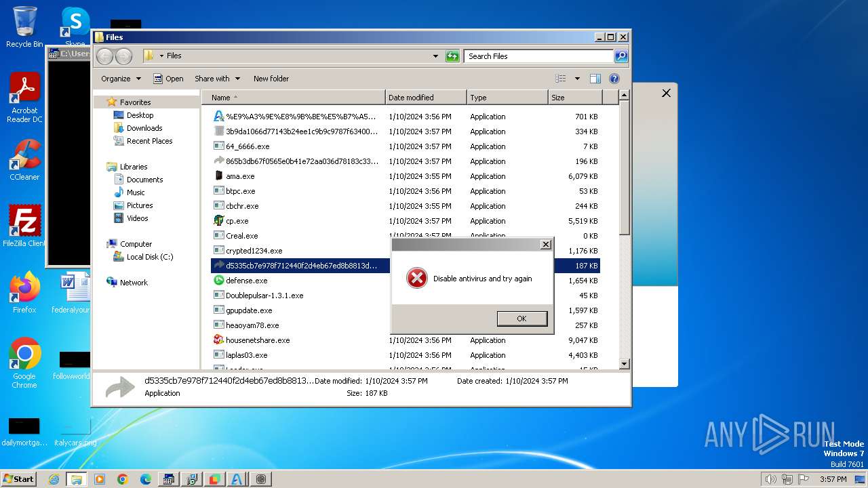868x488 pixels.
Task: Select Pictures library
Action: [x=140, y=205]
